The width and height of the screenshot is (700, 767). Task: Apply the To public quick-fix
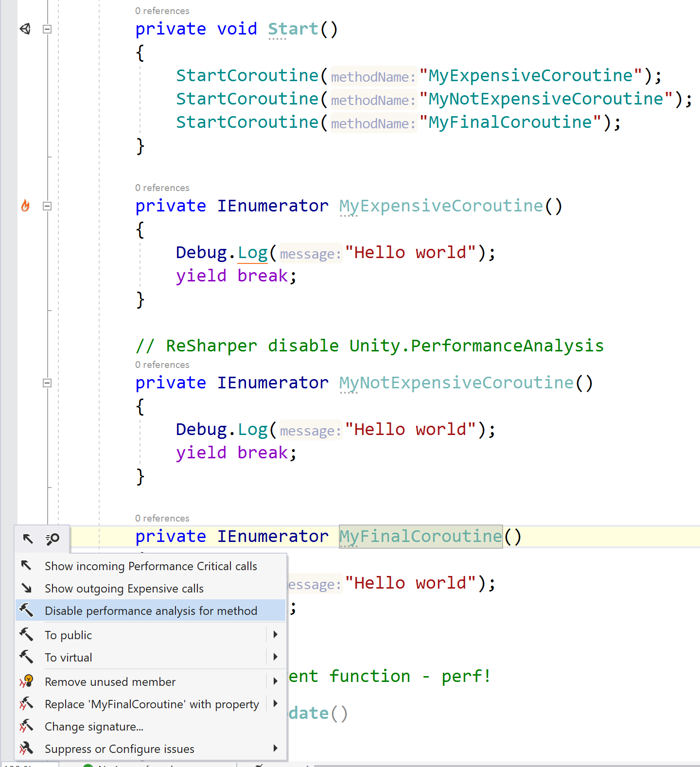(x=141, y=635)
